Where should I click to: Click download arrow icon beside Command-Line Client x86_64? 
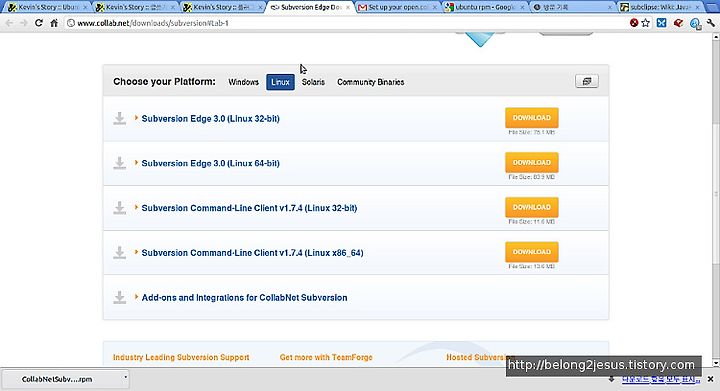point(119,252)
